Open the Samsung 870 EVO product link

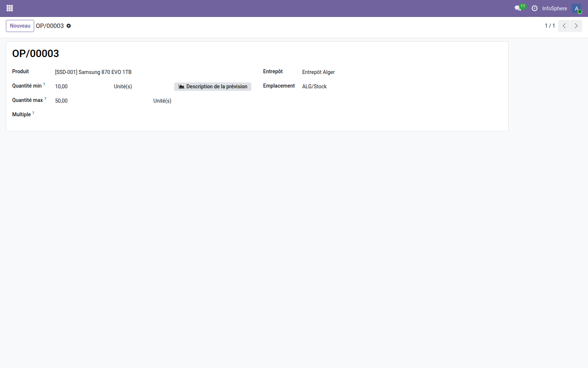pyautogui.click(x=93, y=72)
